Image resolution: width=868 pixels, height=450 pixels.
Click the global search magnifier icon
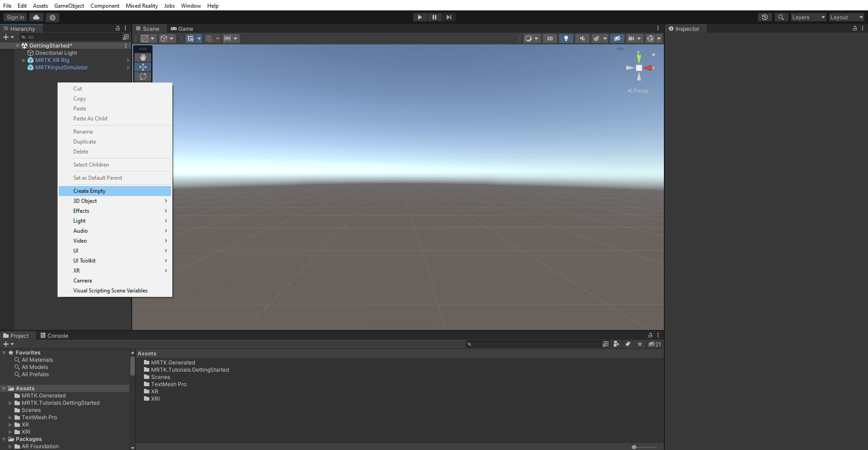click(781, 17)
